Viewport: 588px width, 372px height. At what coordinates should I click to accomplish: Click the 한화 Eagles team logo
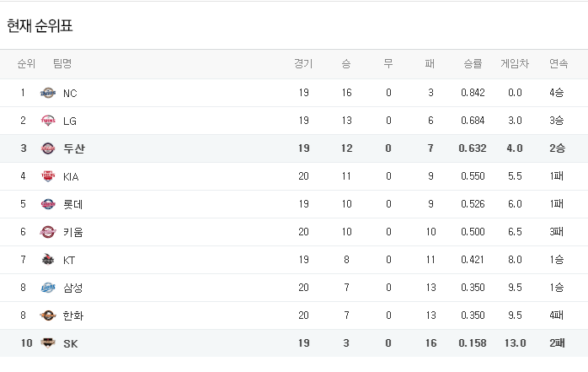(x=48, y=315)
